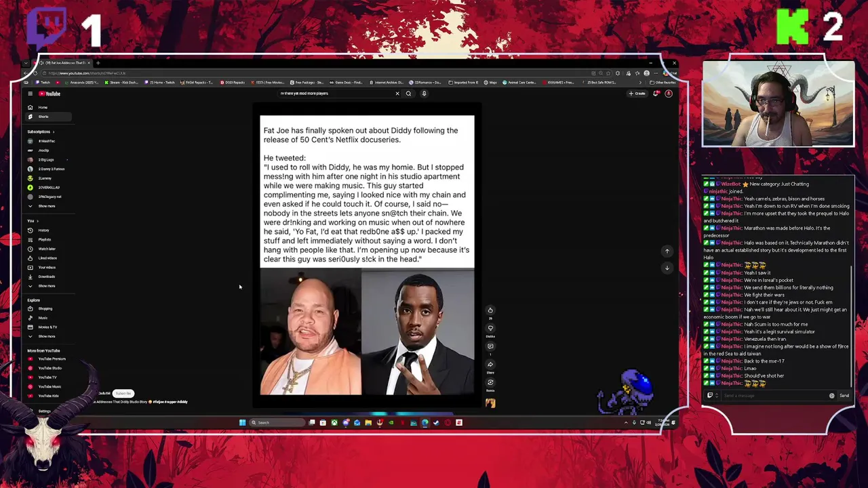This screenshot has width=868, height=488.
Task: Open comments on the short
Action: point(490,346)
